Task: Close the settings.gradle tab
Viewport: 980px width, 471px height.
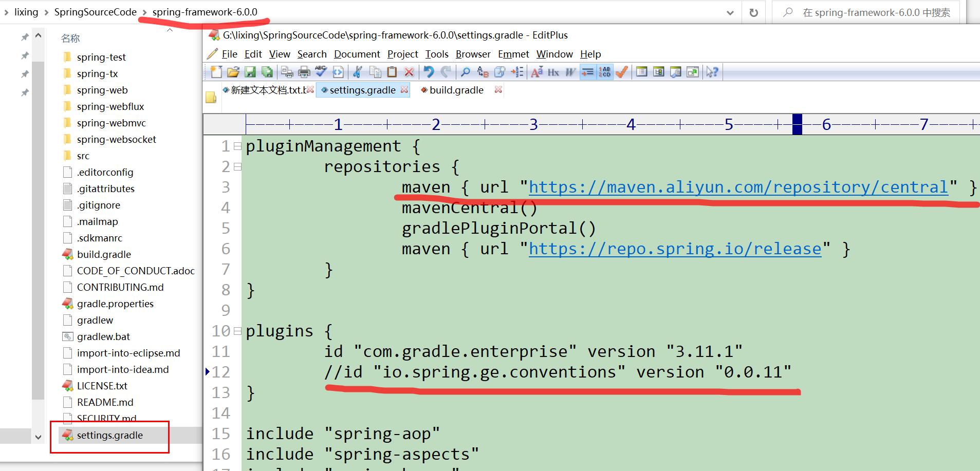Action: pos(404,90)
